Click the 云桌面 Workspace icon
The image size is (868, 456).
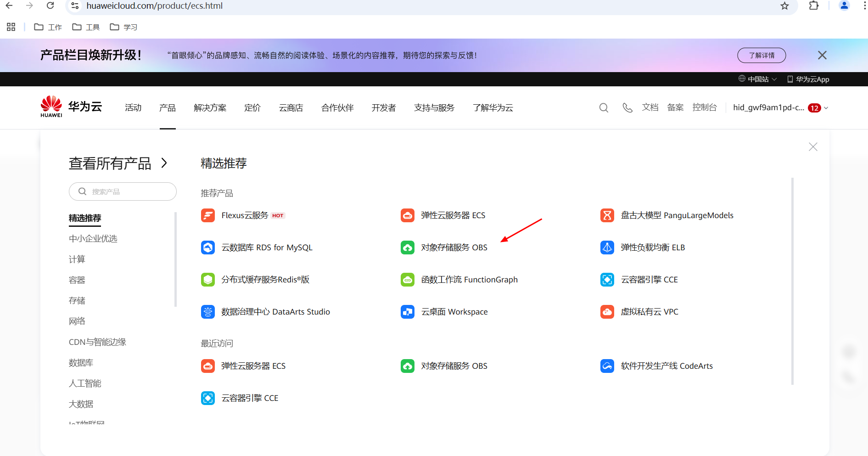coord(408,312)
